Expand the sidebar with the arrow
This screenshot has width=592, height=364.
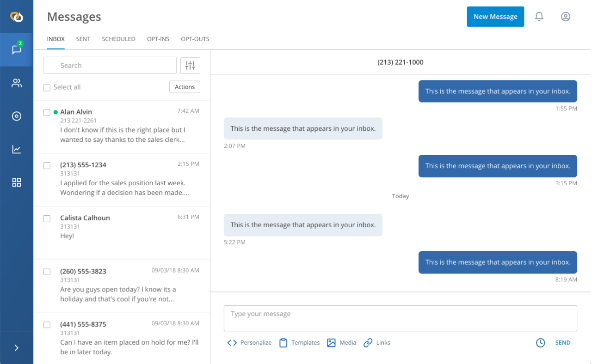[17, 347]
